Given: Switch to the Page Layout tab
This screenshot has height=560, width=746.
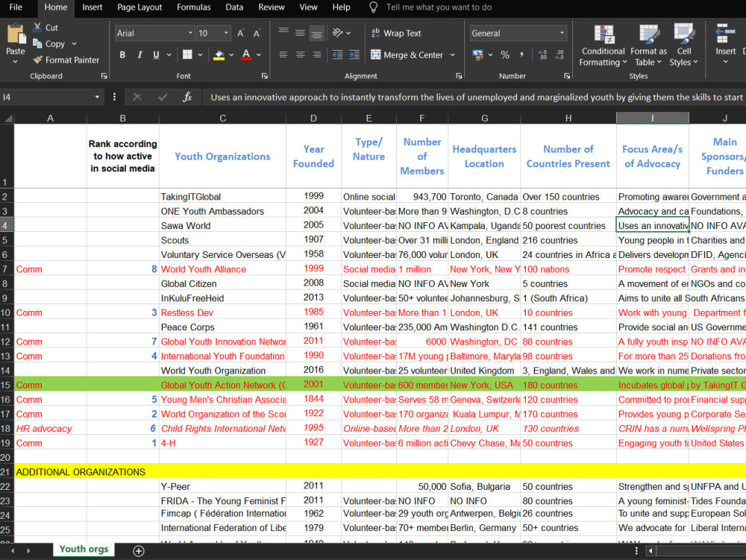Looking at the screenshot, I should click(140, 7).
